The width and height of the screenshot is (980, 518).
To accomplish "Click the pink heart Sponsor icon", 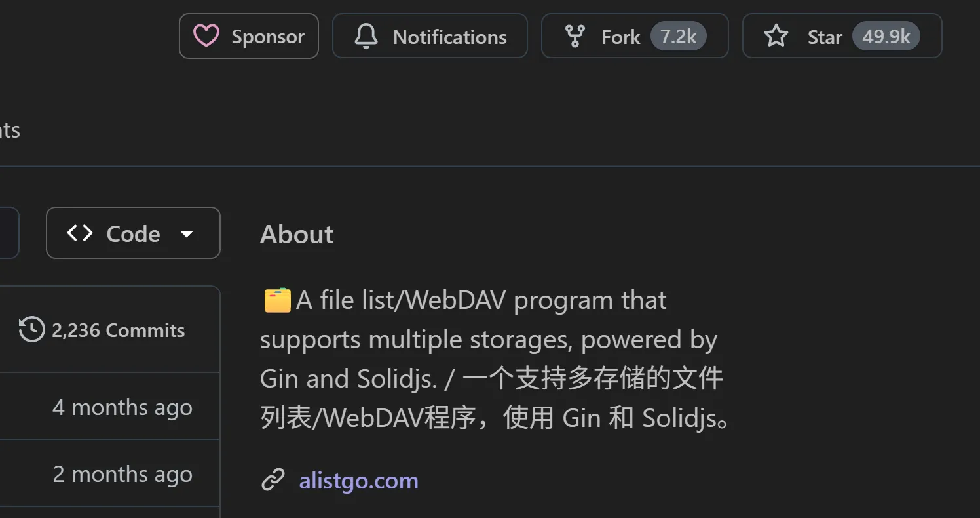I will pos(206,36).
